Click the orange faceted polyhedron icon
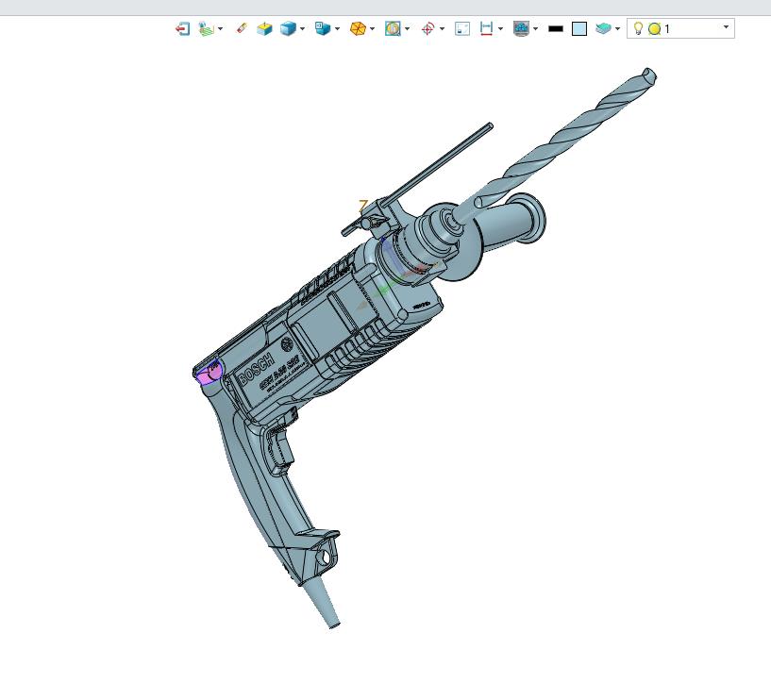Image resolution: width=771 pixels, height=700 pixels. [x=358, y=29]
